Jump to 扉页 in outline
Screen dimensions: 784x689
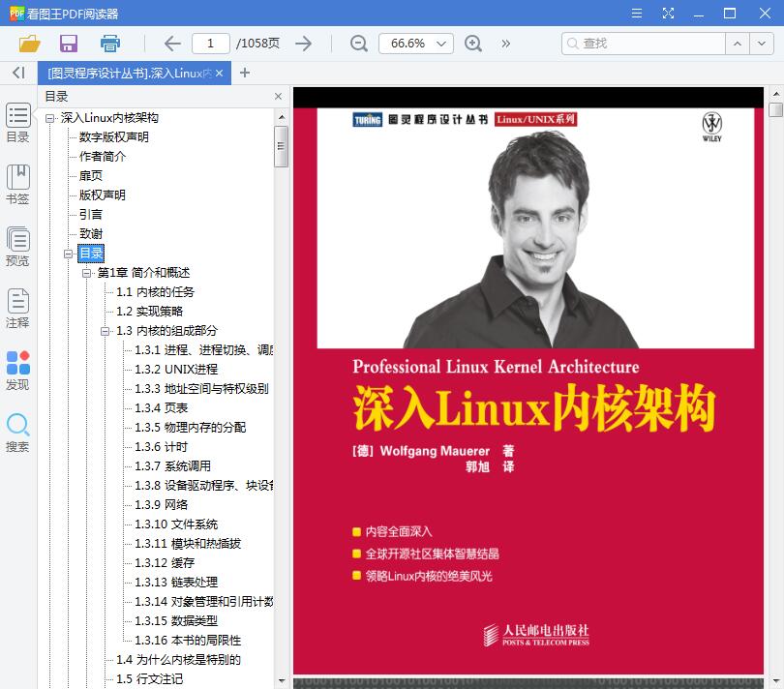click(91, 175)
